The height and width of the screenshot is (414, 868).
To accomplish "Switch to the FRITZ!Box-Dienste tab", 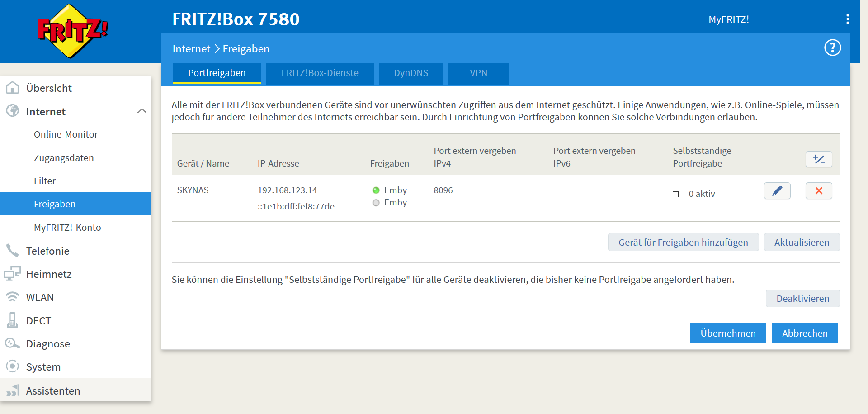I will (320, 73).
